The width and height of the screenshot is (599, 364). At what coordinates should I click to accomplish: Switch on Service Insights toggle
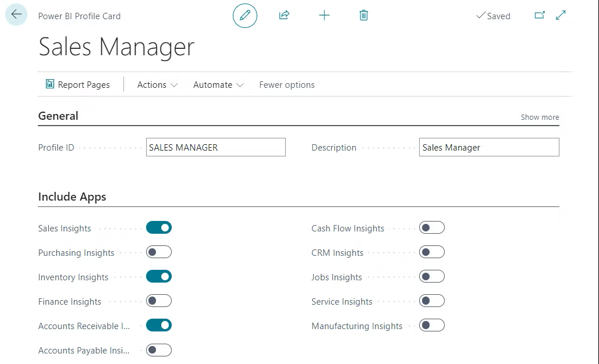pos(432,301)
